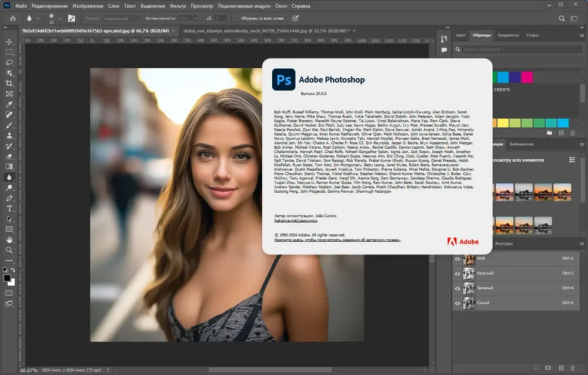Select the Lasso tool
588x375 pixels.
(9, 63)
